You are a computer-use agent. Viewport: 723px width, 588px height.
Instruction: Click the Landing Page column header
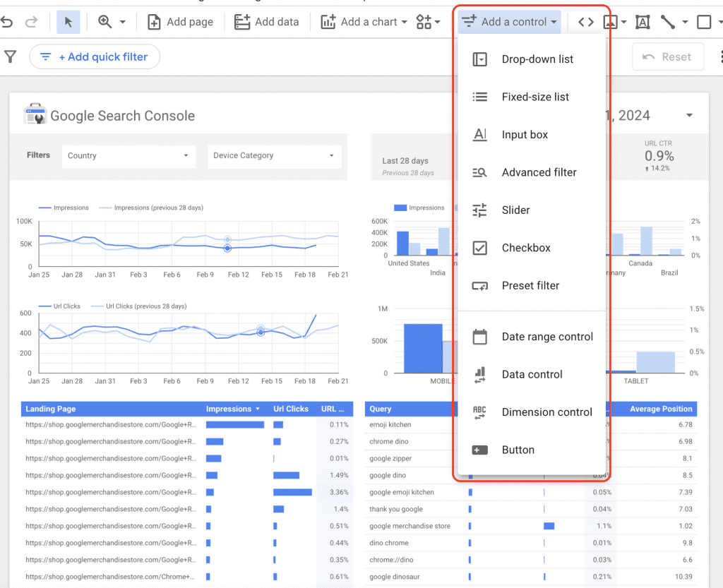[x=51, y=409]
